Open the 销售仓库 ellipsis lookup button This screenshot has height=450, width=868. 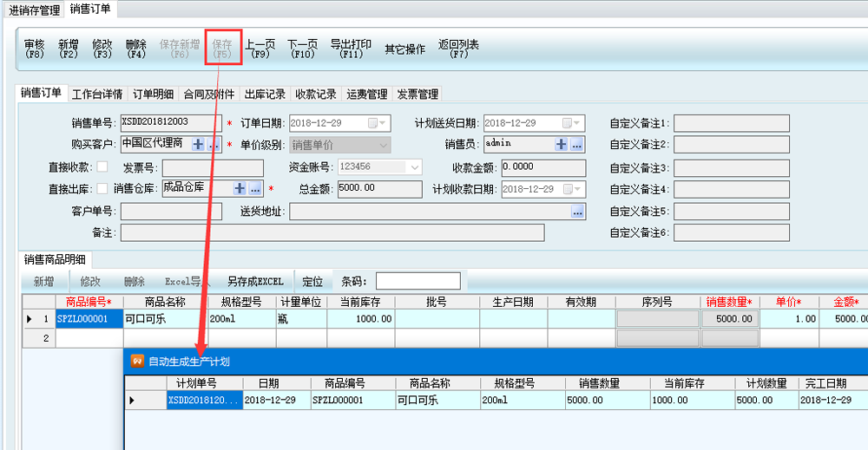[x=255, y=188]
